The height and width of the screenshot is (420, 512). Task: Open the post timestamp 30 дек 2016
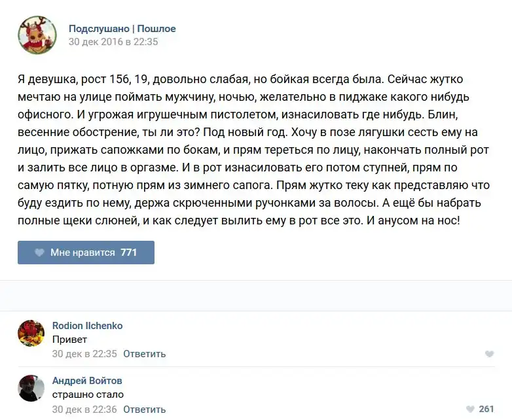(113, 42)
